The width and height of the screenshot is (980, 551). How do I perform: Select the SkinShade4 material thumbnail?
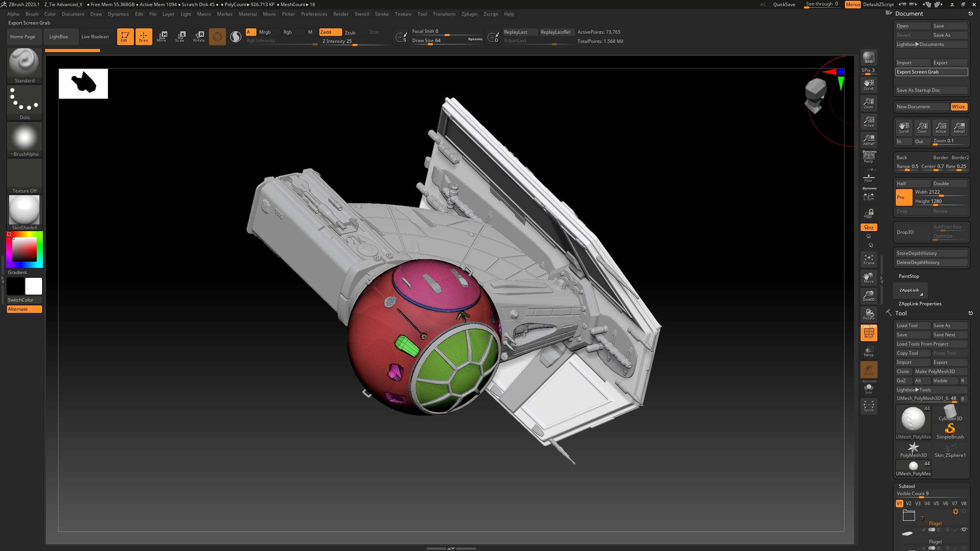coord(24,210)
